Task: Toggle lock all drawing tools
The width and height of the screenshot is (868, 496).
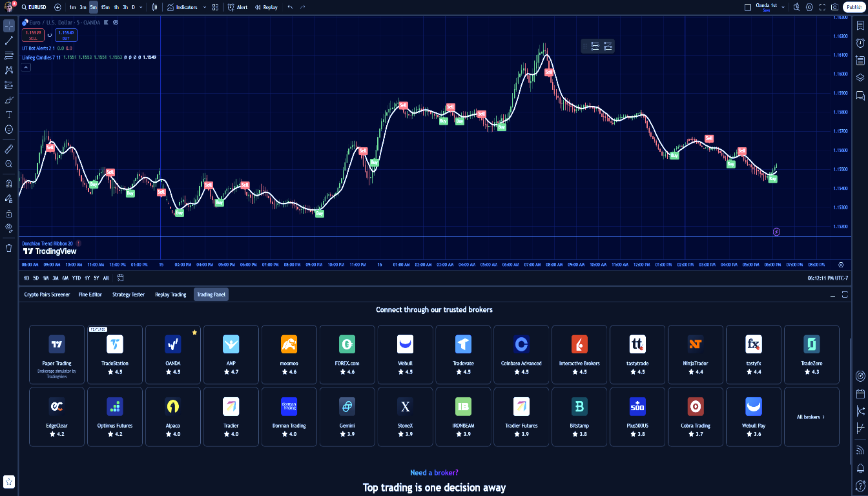Action: coord(9,213)
